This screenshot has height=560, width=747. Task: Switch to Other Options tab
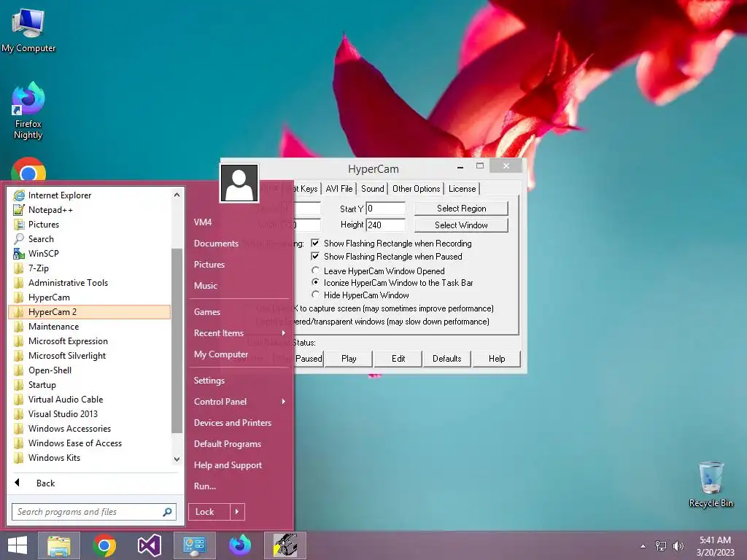coord(416,189)
